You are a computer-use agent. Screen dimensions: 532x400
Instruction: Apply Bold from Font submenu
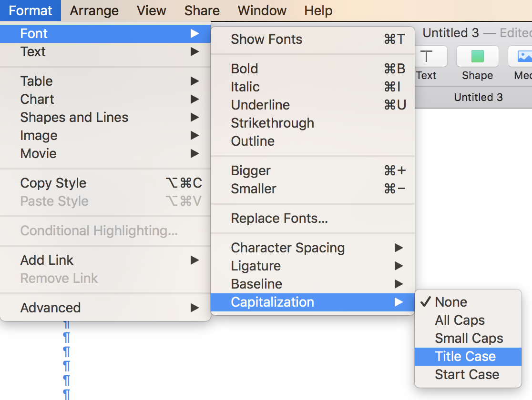coord(245,69)
